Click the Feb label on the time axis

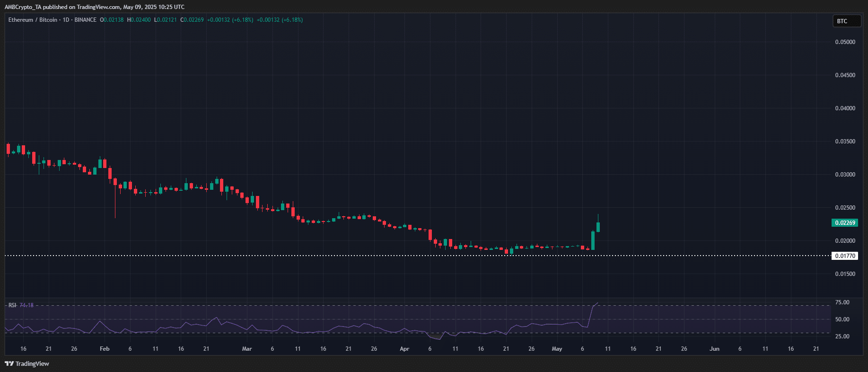tap(105, 349)
